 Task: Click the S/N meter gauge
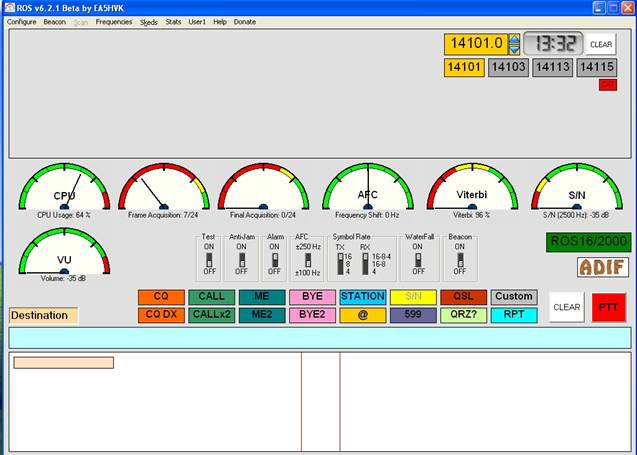point(577,187)
